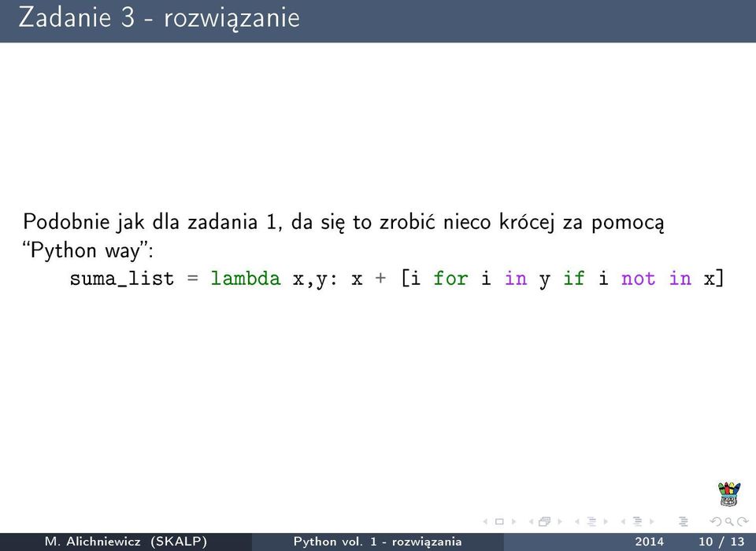This screenshot has width=756, height=551.
Task: Click the stacked frames navigation icon
Action: (x=544, y=522)
